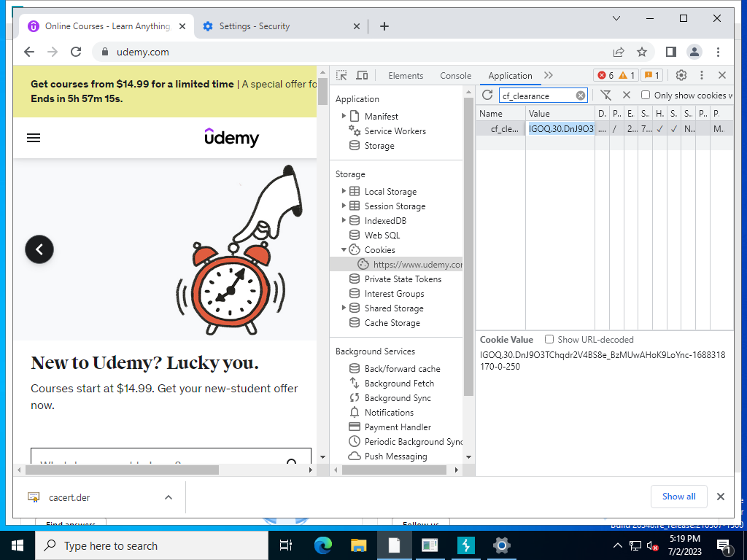Open DevTools settings gear
The width and height of the screenshot is (747, 560).
tap(681, 75)
